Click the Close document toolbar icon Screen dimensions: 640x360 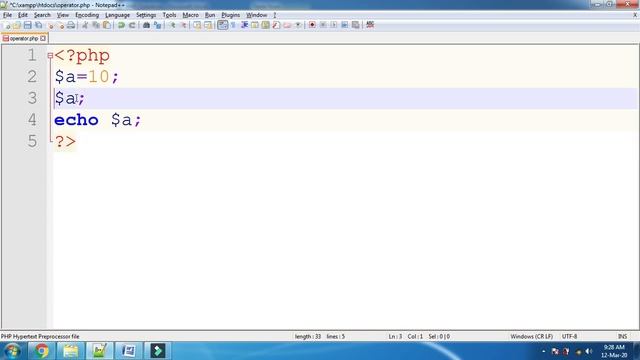point(50,25)
